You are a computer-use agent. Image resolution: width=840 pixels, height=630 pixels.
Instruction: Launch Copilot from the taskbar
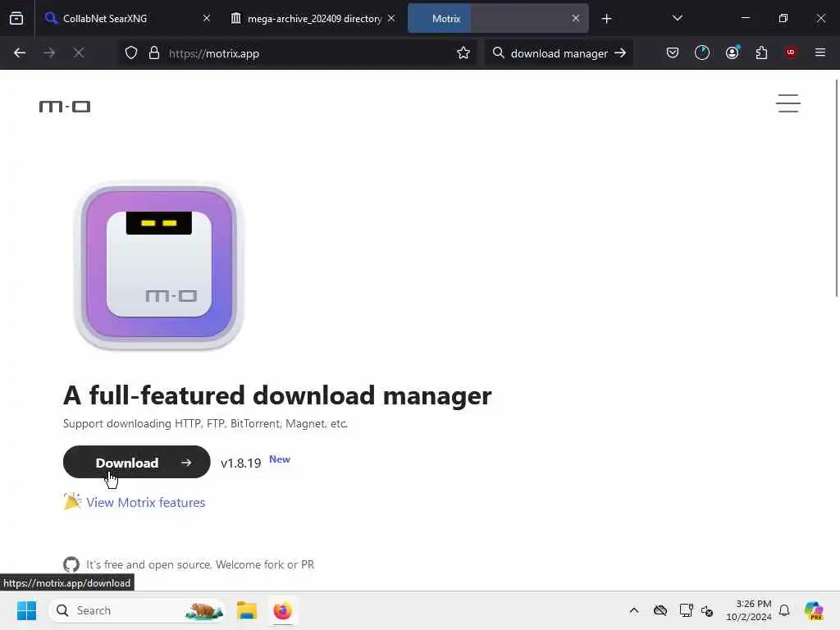814,610
